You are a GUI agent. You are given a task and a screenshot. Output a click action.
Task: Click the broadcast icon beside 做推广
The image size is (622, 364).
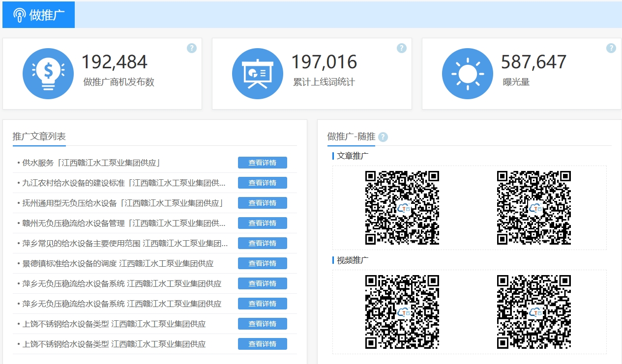[19, 15]
